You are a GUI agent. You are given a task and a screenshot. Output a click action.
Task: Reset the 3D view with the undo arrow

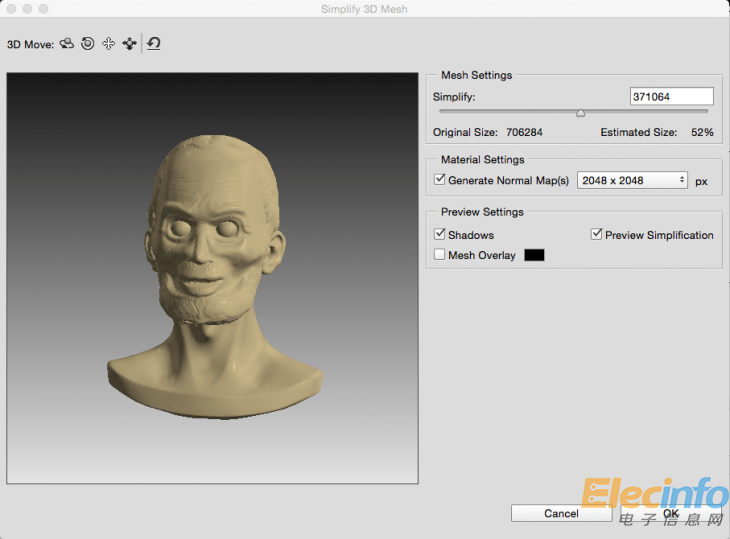(154, 44)
